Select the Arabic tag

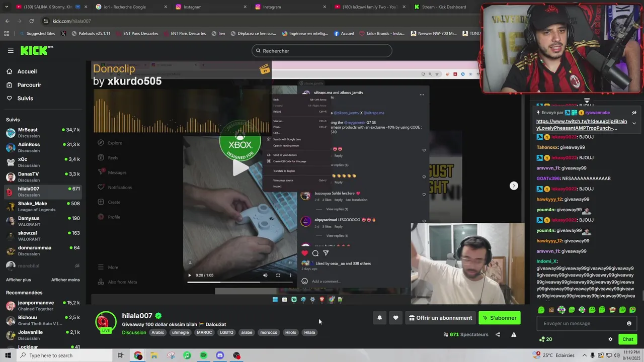pyautogui.click(x=158, y=332)
